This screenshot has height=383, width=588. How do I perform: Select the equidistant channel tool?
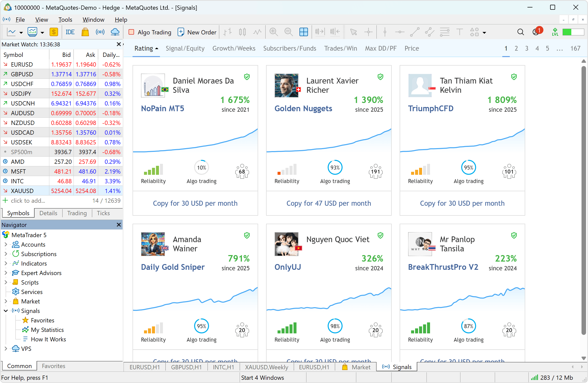(x=430, y=32)
